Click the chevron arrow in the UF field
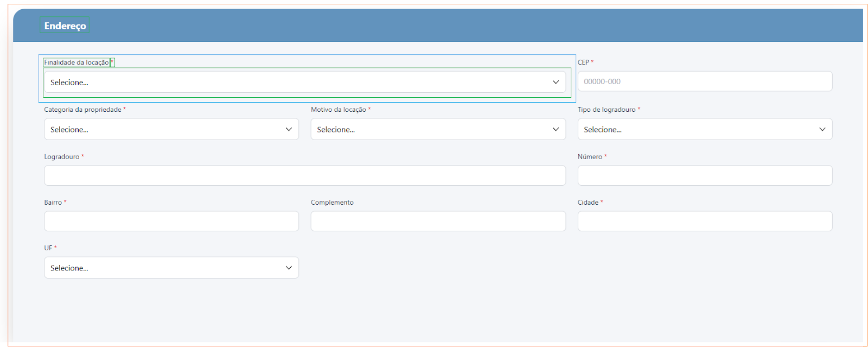 point(289,268)
